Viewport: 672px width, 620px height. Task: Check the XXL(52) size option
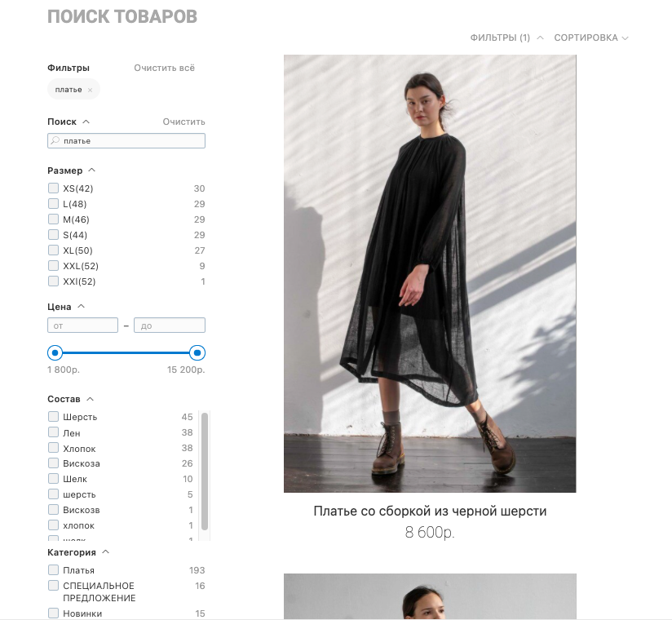click(53, 266)
